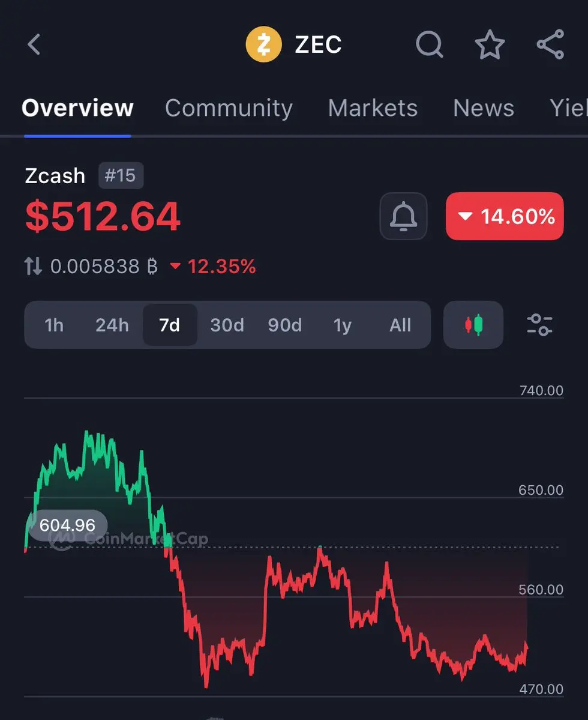Share the ZEC page via share icon
The width and height of the screenshot is (588, 720).
click(x=550, y=44)
